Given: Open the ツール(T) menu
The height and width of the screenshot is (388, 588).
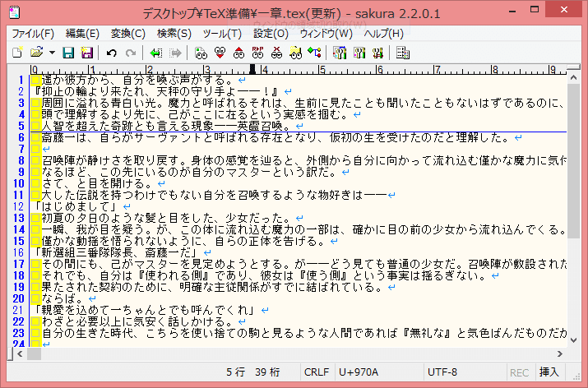Looking at the screenshot, I should point(222,34).
